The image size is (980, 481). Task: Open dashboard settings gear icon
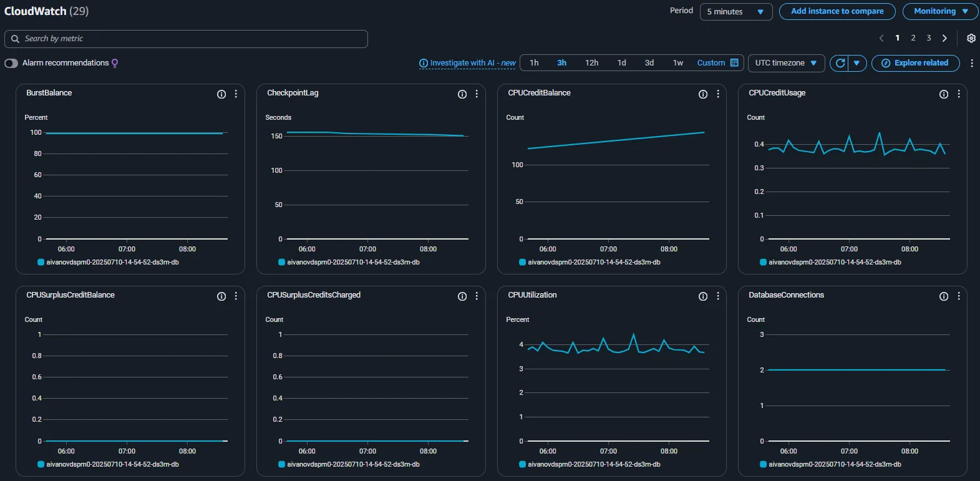click(x=971, y=39)
